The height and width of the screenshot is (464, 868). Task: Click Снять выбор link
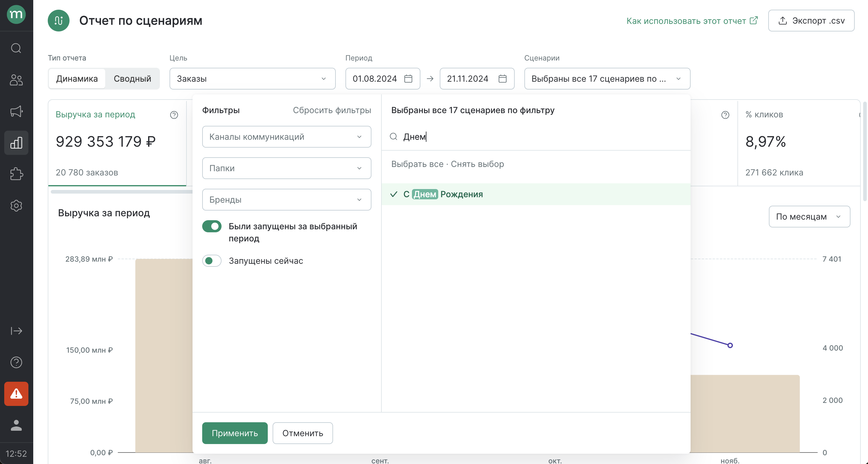pos(477,164)
